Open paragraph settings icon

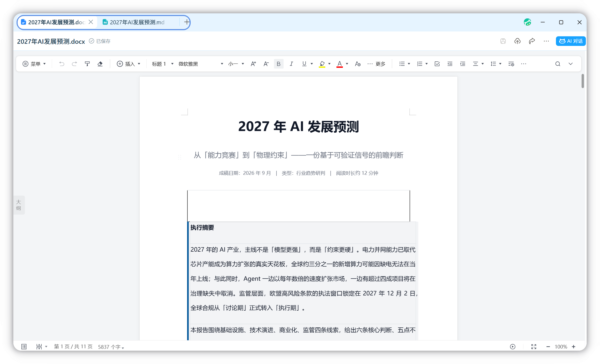click(511, 64)
